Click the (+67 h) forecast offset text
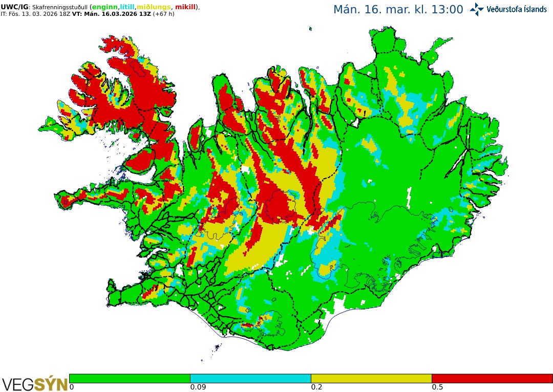Viewport: 553px width, 392px height. click(163, 14)
